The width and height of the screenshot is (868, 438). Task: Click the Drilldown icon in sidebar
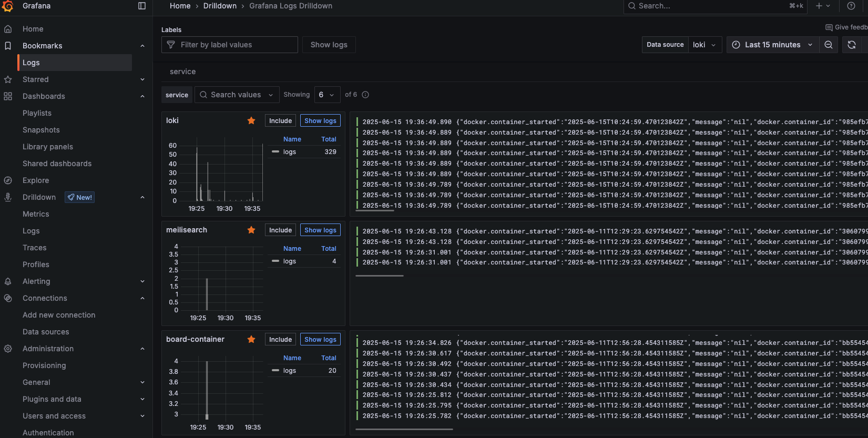point(8,197)
